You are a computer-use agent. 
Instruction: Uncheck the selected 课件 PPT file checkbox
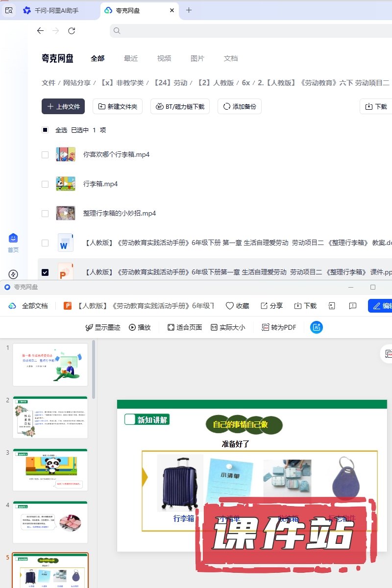pyautogui.click(x=45, y=272)
